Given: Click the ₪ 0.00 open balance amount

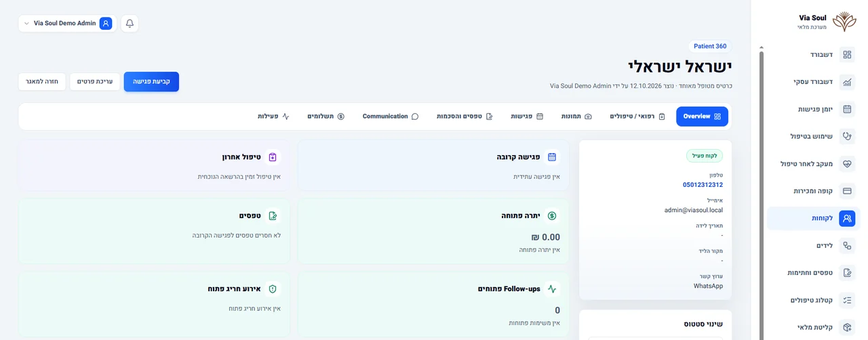Looking at the screenshot, I should 545,237.
